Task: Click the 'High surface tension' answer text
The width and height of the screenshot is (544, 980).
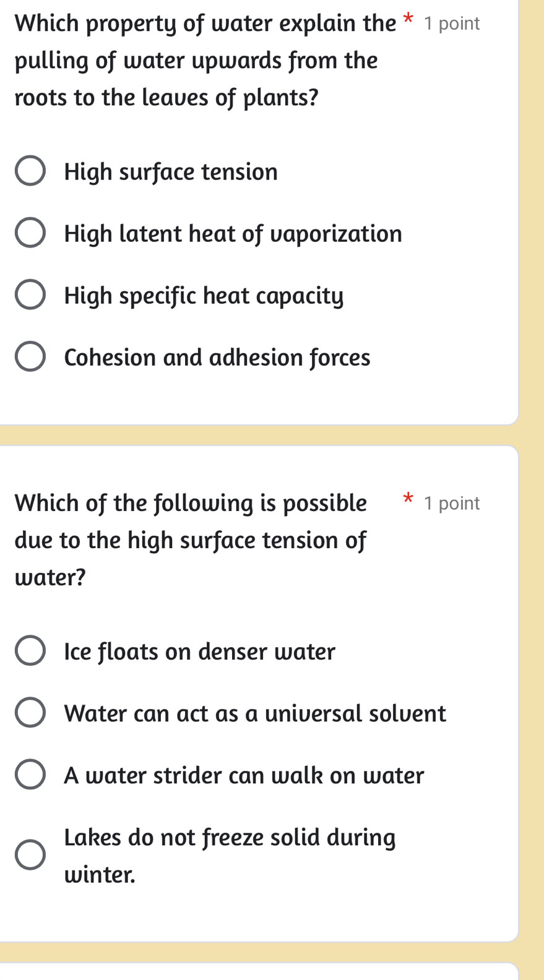Action: 171,172
